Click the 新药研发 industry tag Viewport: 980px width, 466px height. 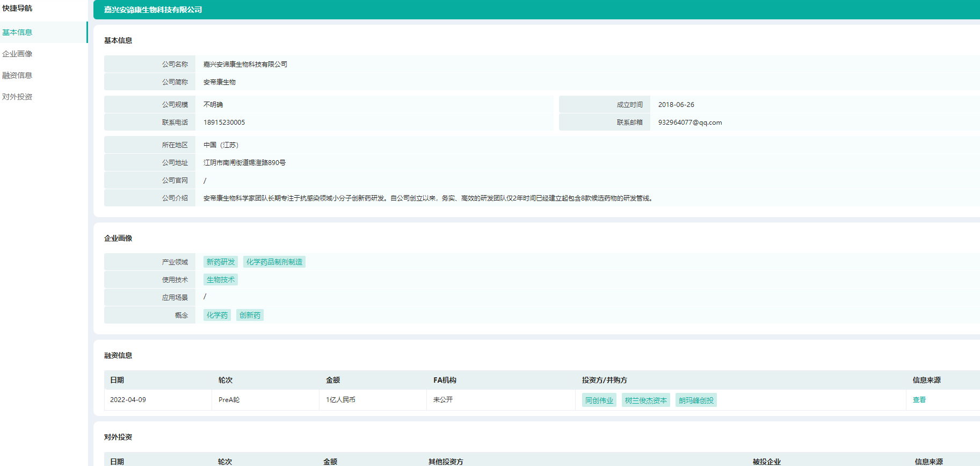click(221, 262)
